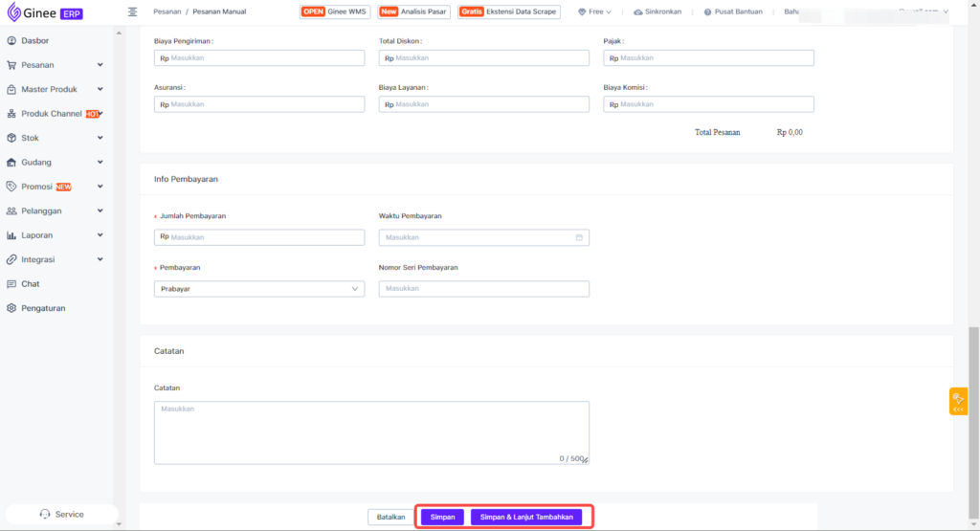Viewport: 980px width, 531px height.
Task: Select Produk Channel menu item
Action: coord(52,114)
